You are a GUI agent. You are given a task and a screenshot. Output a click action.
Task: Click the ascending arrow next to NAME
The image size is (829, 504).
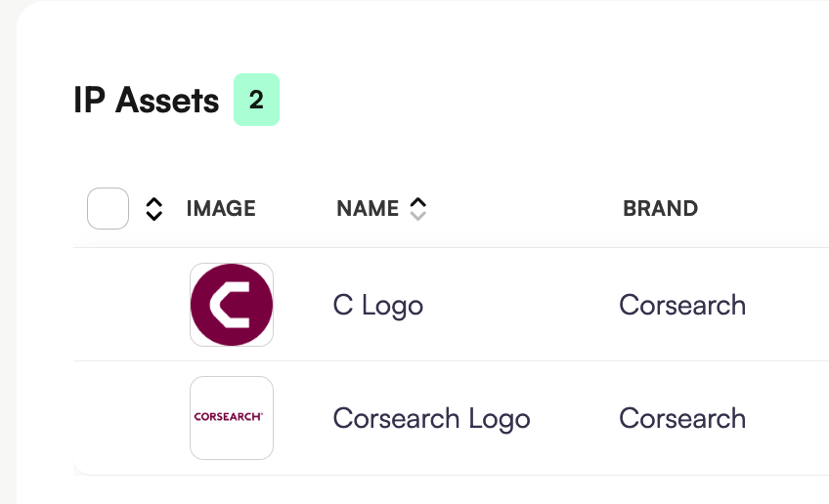[x=418, y=202]
